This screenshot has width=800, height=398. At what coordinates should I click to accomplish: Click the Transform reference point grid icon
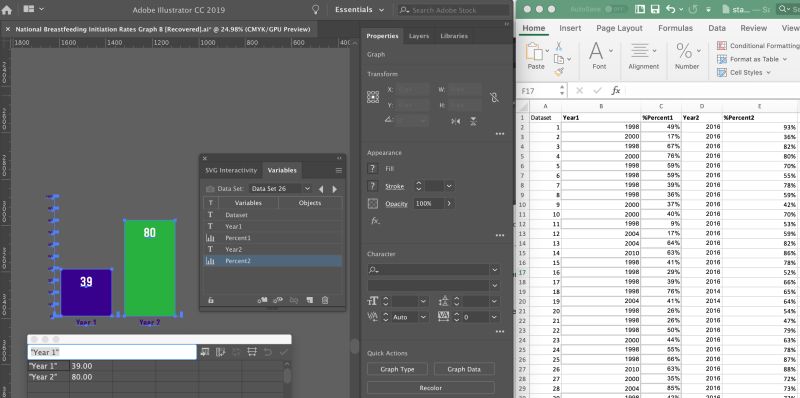coord(373,97)
